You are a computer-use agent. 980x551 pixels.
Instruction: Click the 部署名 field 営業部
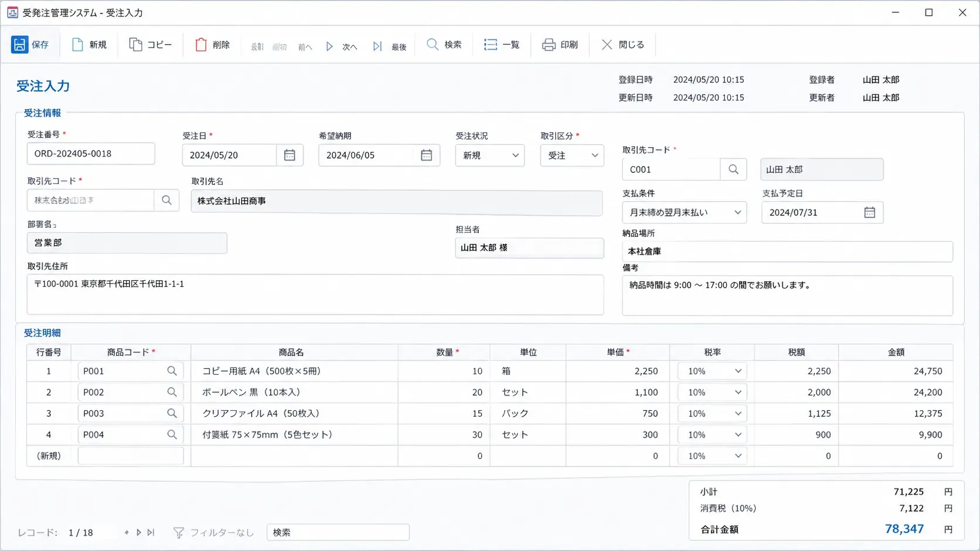pos(127,243)
